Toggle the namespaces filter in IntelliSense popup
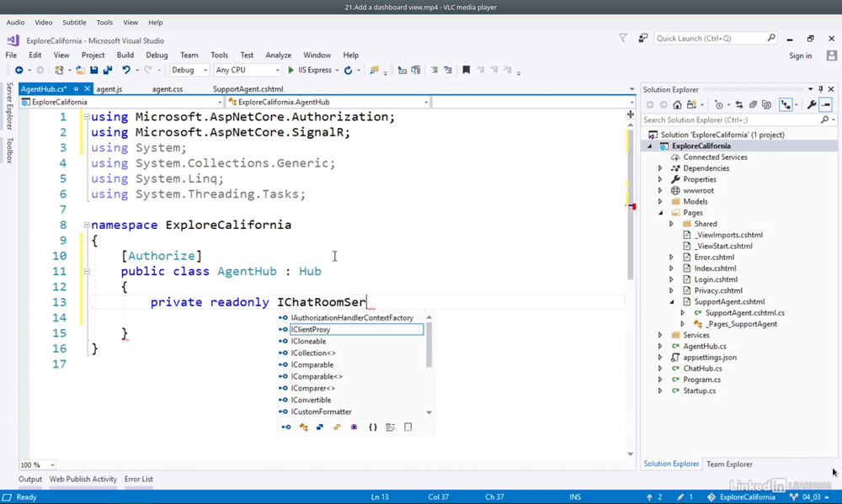This screenshot has width=842, height=504. tap(373, 427)
